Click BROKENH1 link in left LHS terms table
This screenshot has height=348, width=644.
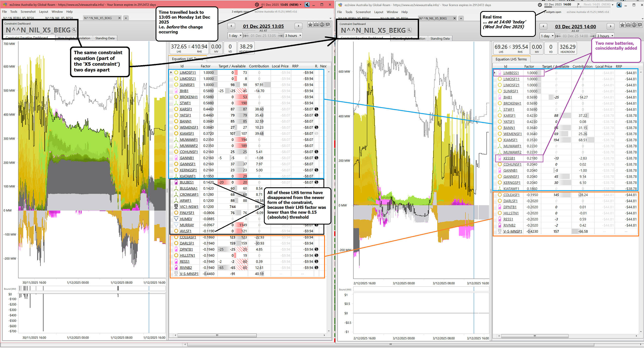(x=188, y=97)
